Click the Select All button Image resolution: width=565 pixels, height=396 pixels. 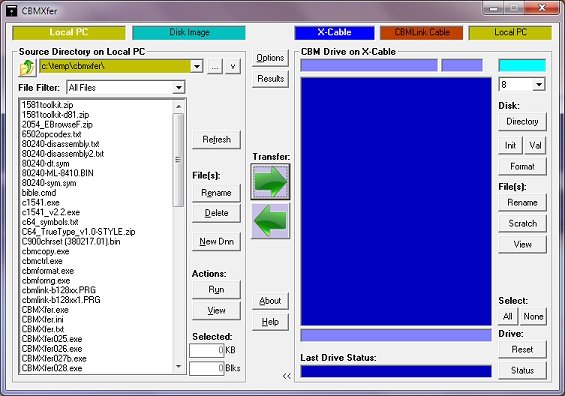tap(508, 317)
